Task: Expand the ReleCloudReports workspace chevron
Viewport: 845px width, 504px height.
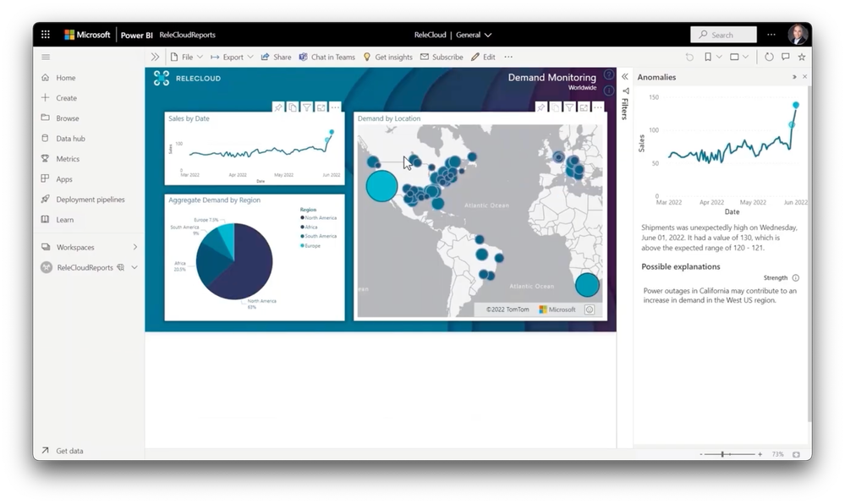Action: coord(134,267)
